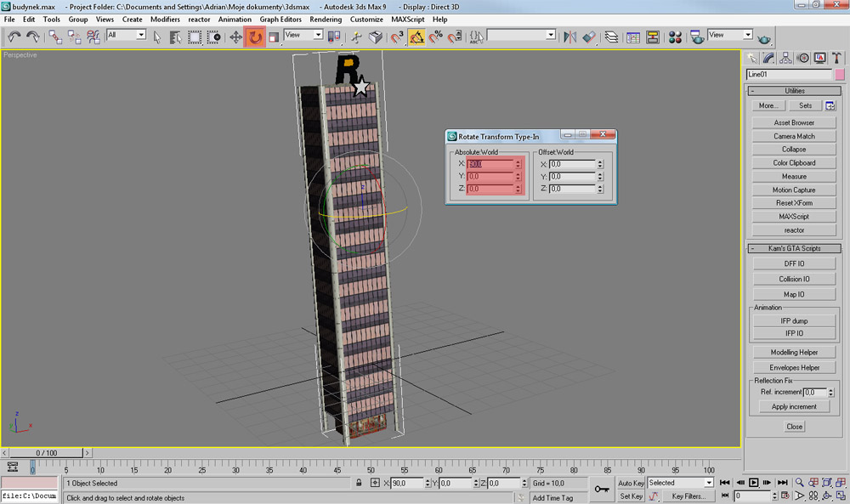Open the Layer Manager
The width and height of the screenshot is (850, 504).
coord(611,37)
